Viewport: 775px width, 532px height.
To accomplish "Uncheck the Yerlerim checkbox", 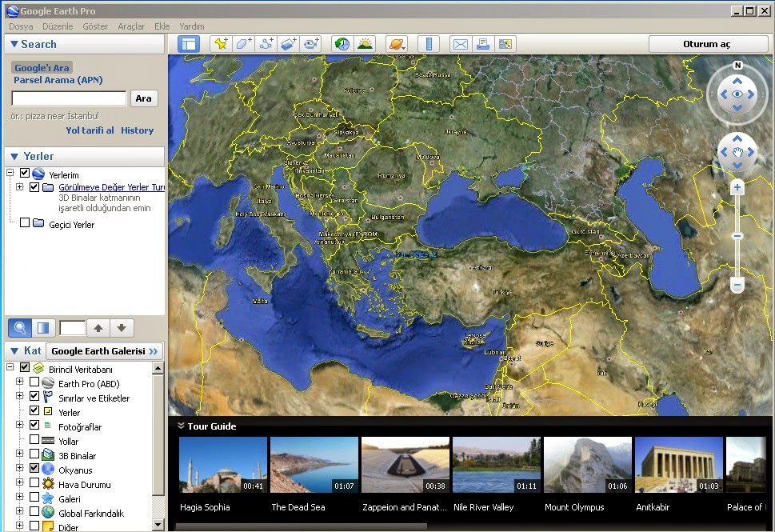I will pos(25,173).
